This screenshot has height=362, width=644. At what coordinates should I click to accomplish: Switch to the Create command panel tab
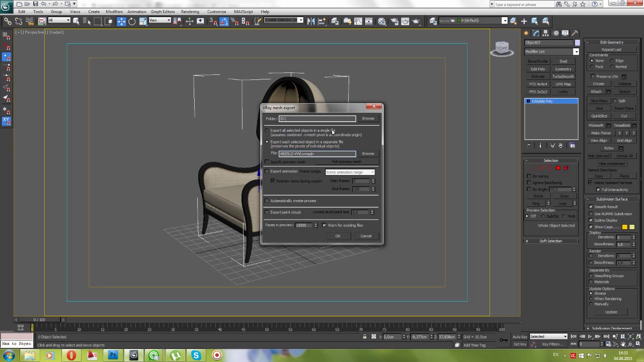527,33
